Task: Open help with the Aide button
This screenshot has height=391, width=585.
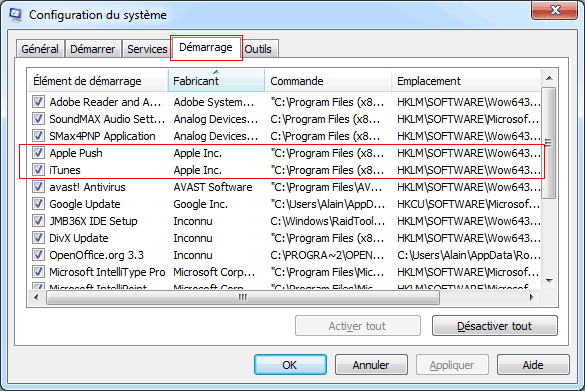Action: tap(533, 365)
